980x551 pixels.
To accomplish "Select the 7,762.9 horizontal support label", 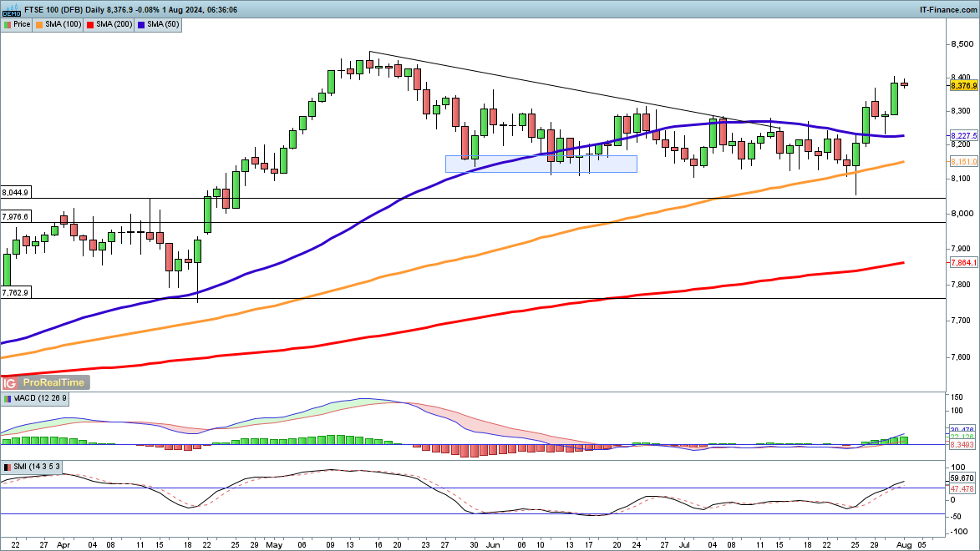I will tap(16, 292).
